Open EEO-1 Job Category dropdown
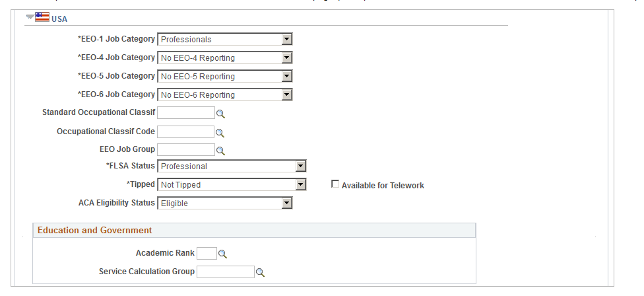The width and height of the screenshot is (644, 296). pos(224,40)
